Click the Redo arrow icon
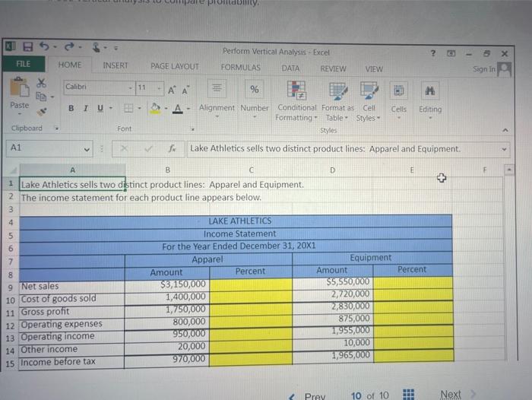The height and width of the screenshot is (400, 532). coord(69,47)
